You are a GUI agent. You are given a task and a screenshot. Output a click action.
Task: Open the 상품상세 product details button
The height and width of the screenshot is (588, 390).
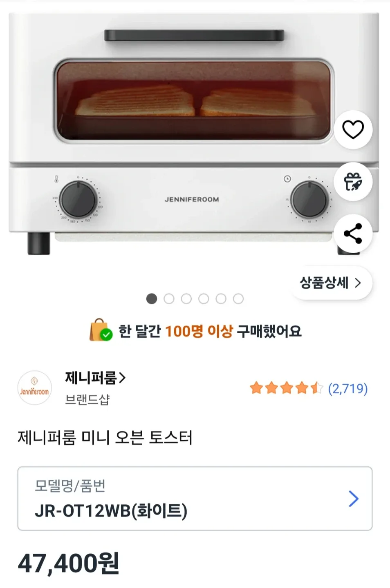tap(330, 283)
